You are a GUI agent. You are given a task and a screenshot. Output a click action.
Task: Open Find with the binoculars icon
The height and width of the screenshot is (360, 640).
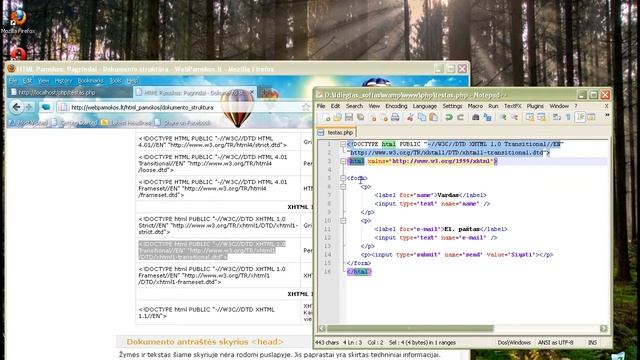pos(476,118)
